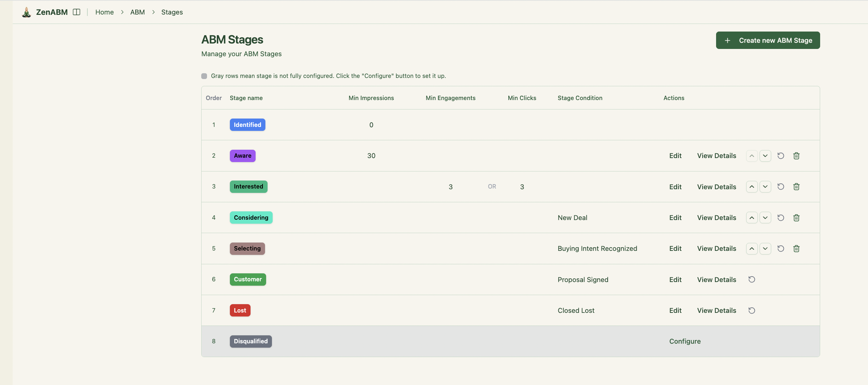The width and height of the screenshot is (868, 385).
Task: Open the ABM breadcrumb link
Action: pos(137,12)
